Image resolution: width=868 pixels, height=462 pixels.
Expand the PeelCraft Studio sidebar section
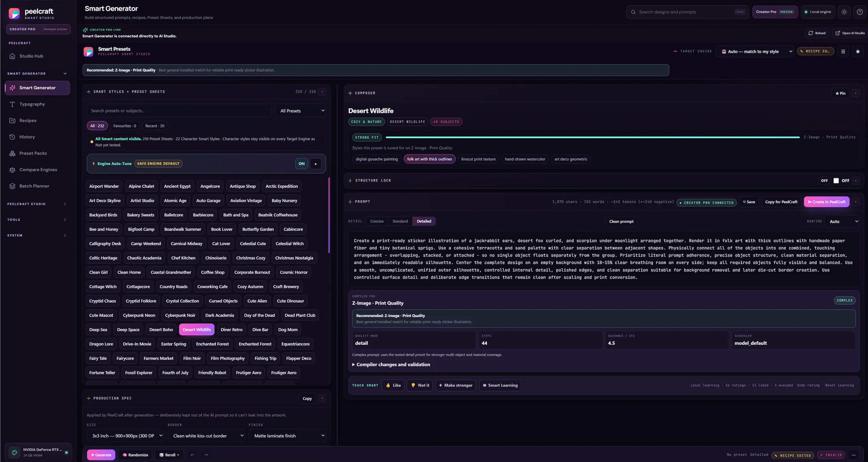(37, 204)
